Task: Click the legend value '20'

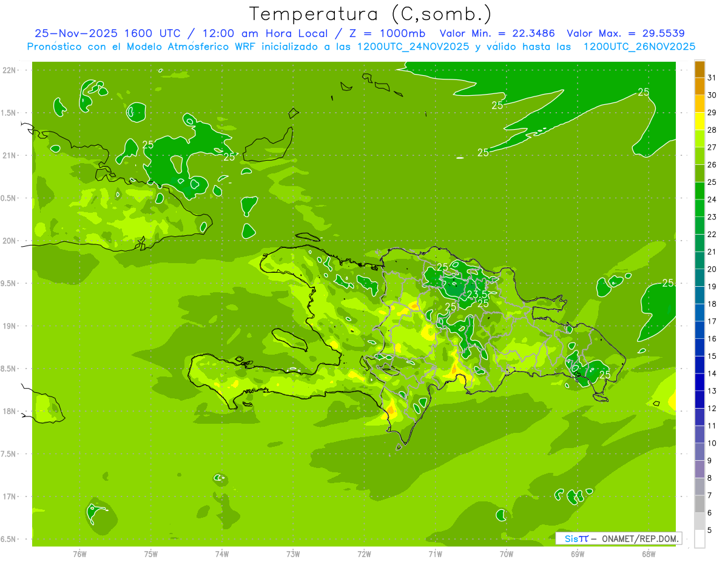Action: [x=712, y=269]
